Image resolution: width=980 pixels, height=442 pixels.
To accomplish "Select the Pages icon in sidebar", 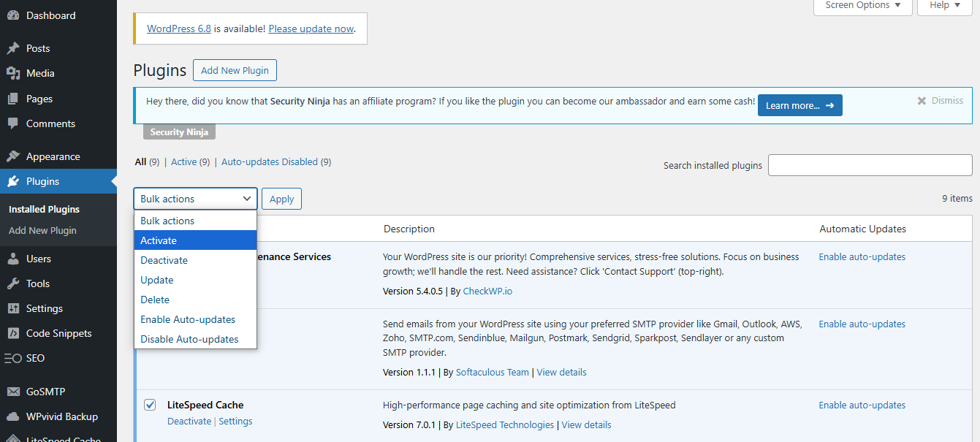I will [x=13, y=99].
